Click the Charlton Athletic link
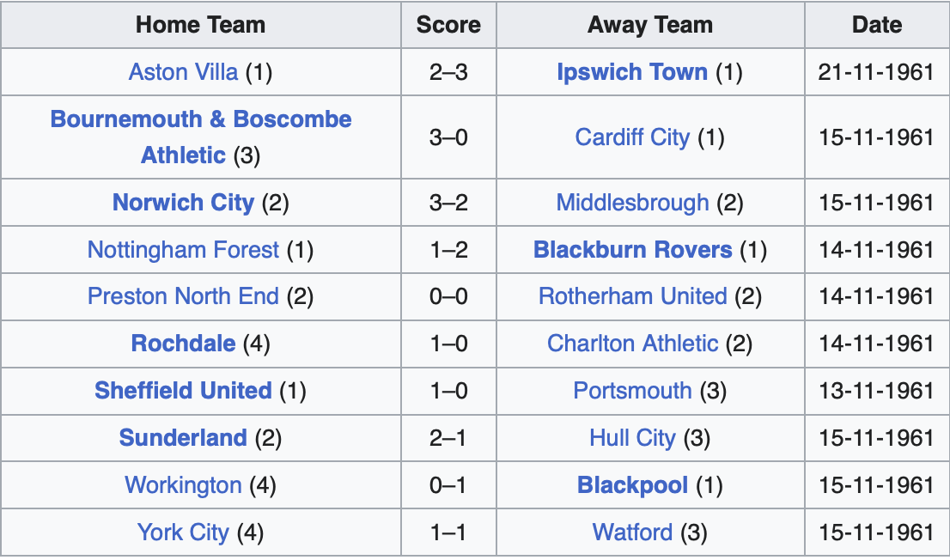This screenshot has height=560, width=950. [x=632, y=344]
